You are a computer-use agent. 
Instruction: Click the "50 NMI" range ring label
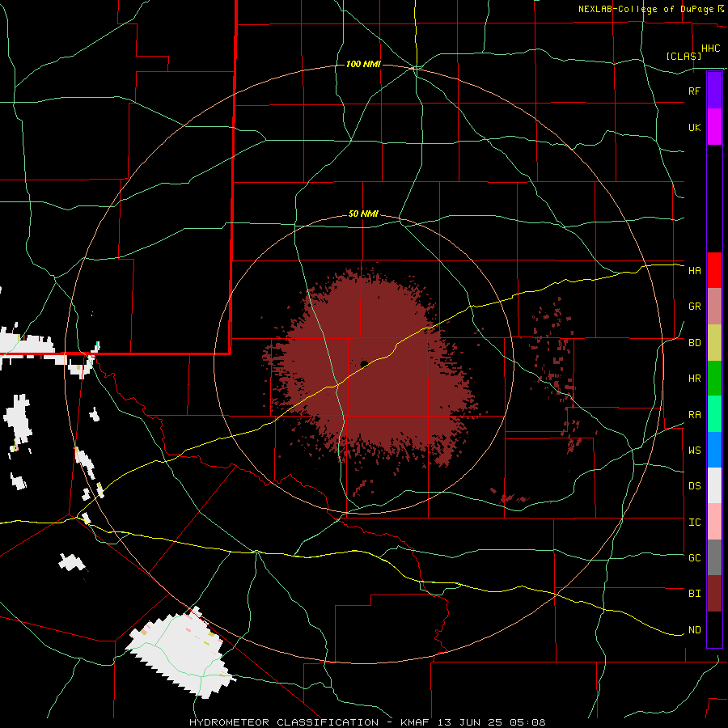[x=363, y=214]
